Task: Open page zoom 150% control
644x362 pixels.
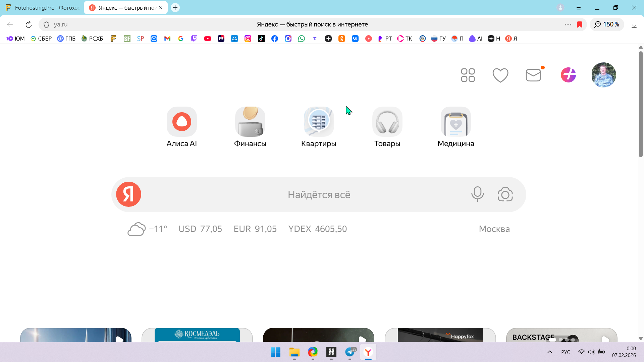Action: pos(607,24)
